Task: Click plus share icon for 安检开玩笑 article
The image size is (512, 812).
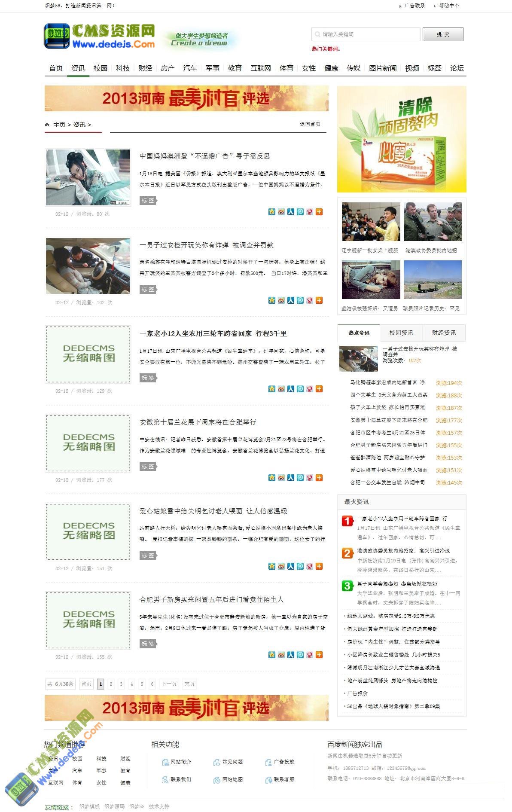Action: [x=319, y=300]
